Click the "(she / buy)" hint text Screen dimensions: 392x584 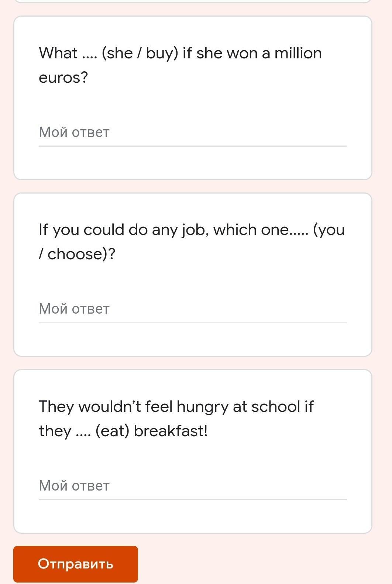pyautogui.click(x=140, y=54)
